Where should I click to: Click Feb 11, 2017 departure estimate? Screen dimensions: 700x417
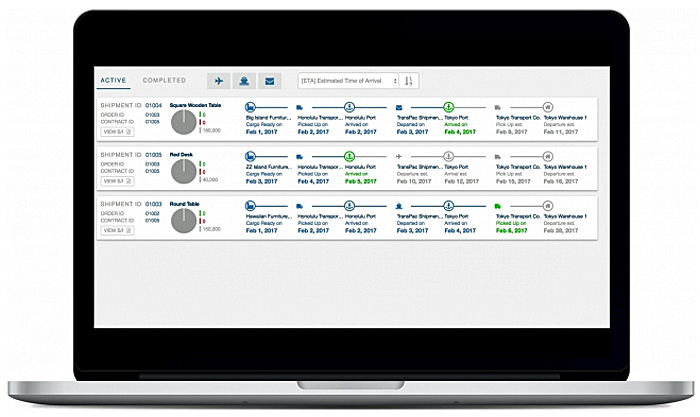[x=561, y=132]
